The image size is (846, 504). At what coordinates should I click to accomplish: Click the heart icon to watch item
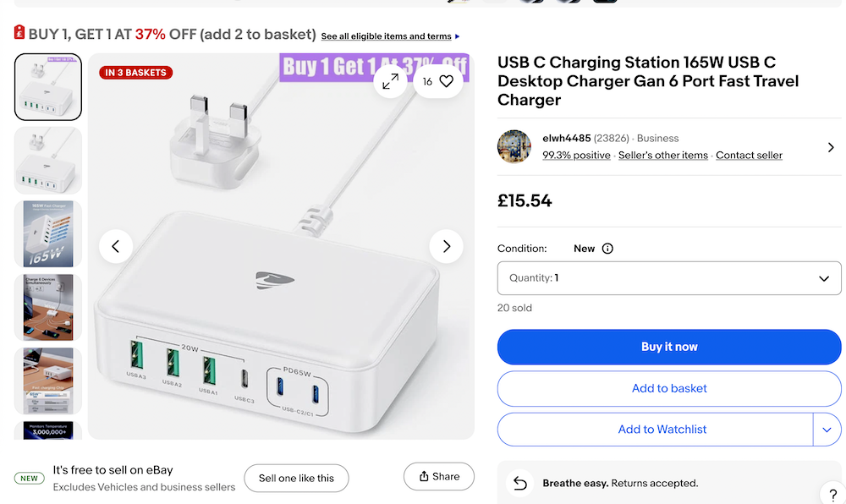(446, 81)
